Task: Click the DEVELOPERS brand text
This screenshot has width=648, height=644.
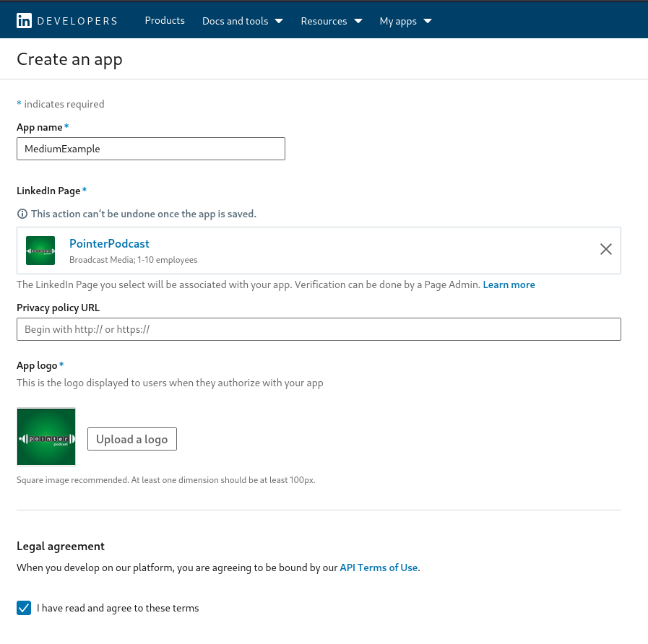Action: [x=77, y=21]
